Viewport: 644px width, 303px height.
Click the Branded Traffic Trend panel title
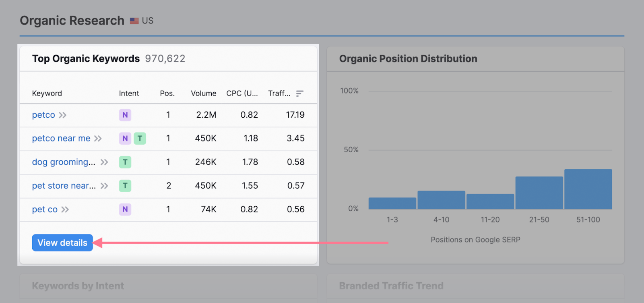point(391,286)
